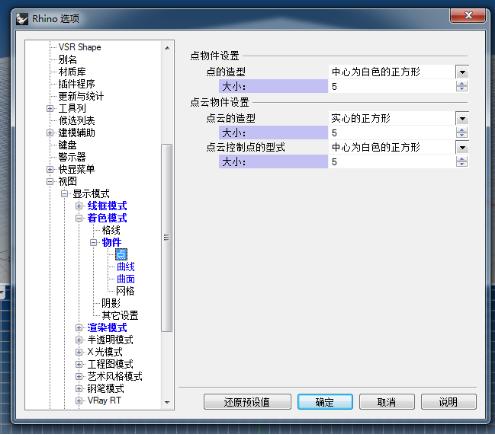Select 曲面 under 物件
495x435 pixels.
pyautogui.click(x=126, y=279)
